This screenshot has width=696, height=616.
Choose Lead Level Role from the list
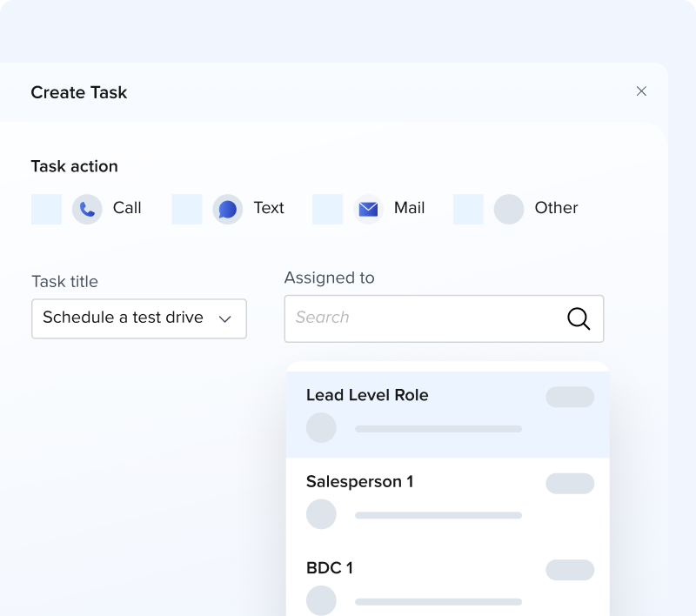coord(367,395)
